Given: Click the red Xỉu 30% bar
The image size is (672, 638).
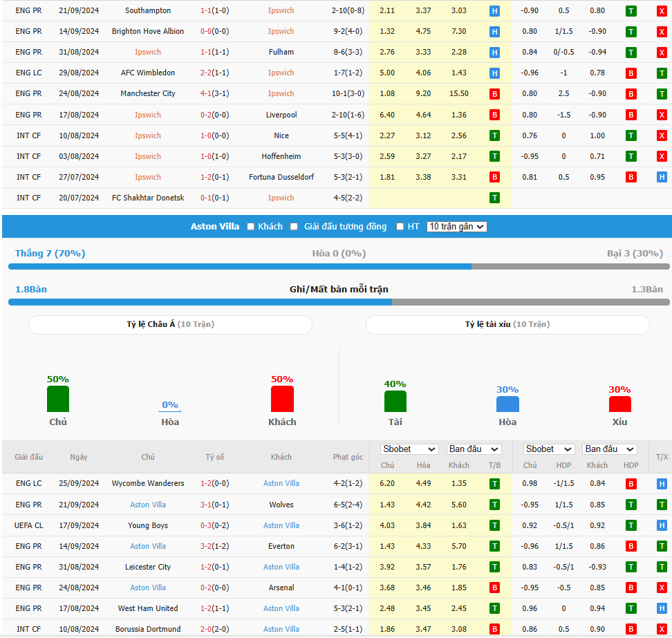Looking at the screenshot, I should pos(619,404).
